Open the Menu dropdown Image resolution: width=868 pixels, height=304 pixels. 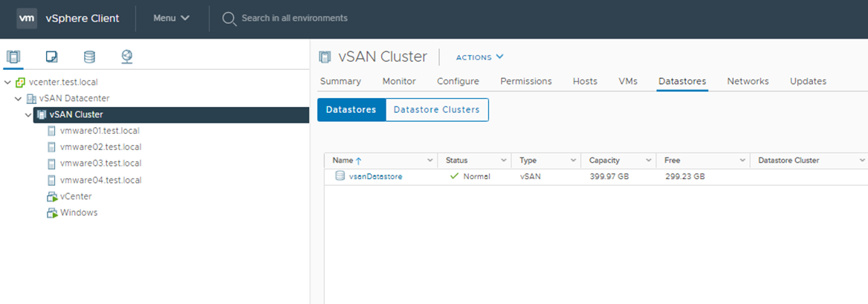172,18
